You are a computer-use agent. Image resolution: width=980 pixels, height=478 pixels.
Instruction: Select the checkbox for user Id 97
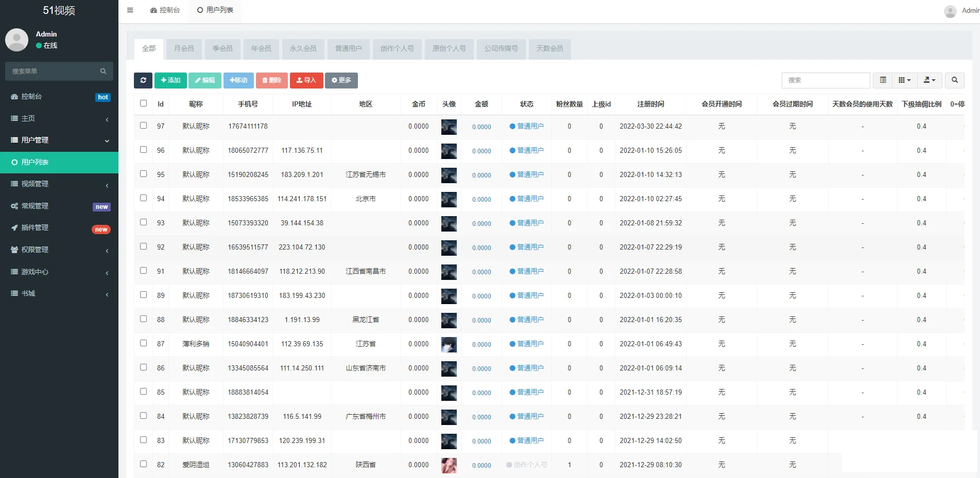pyautogui.click(x=143, y=126)
